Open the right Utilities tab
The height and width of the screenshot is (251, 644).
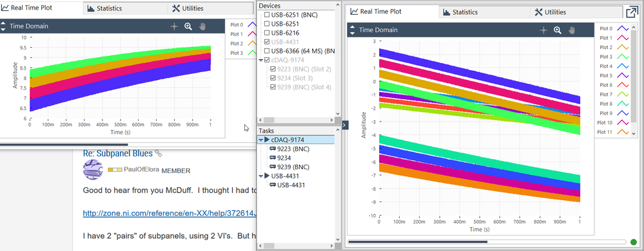(576, 12)
